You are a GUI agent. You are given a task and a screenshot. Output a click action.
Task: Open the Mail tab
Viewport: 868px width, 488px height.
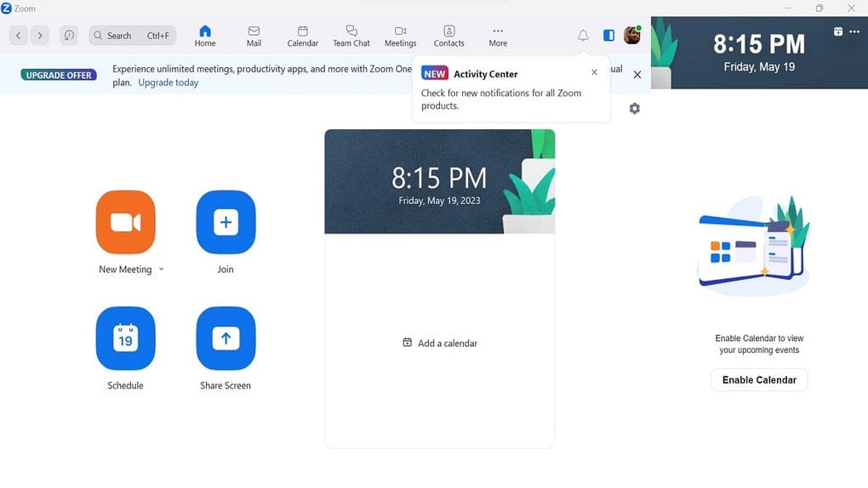click(254, 36)
